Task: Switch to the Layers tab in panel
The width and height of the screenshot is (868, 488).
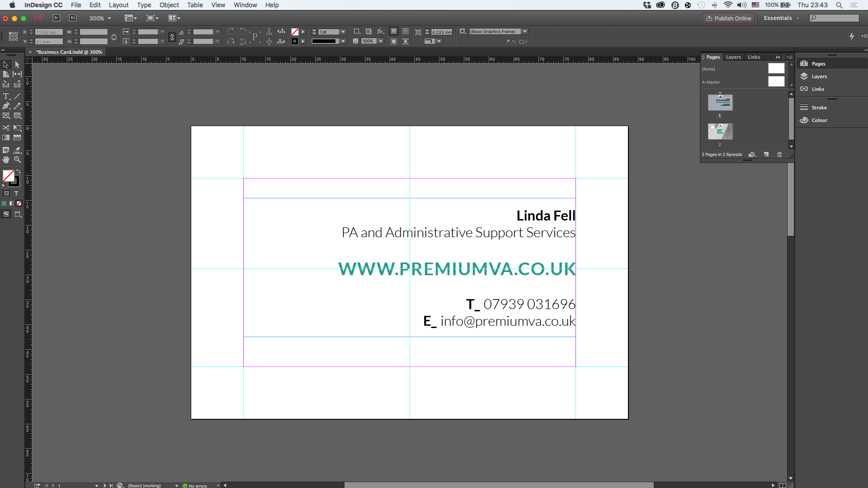Action: 733,57
